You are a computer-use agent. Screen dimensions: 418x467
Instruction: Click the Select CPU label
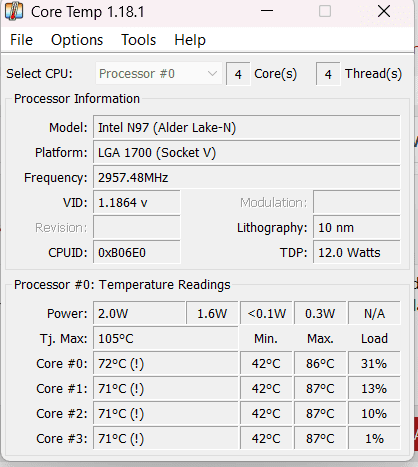(39, 74)
